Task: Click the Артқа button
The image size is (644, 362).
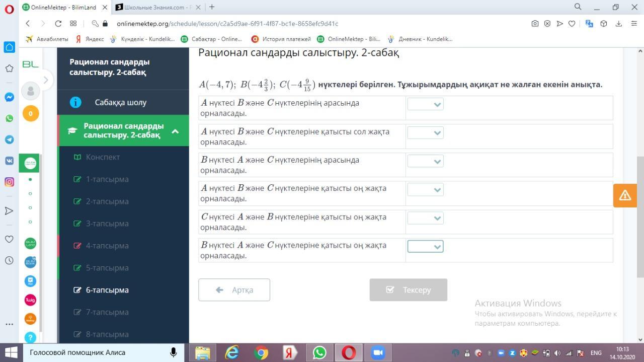Action: point(234,290)
